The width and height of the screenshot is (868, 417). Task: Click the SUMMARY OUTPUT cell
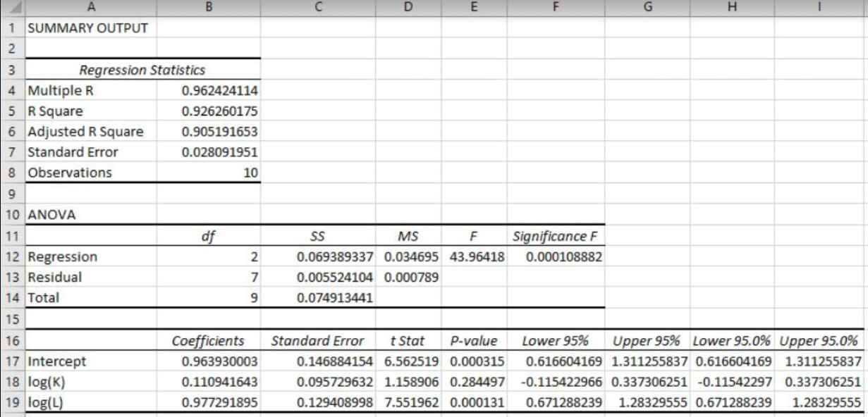(87, 30)
